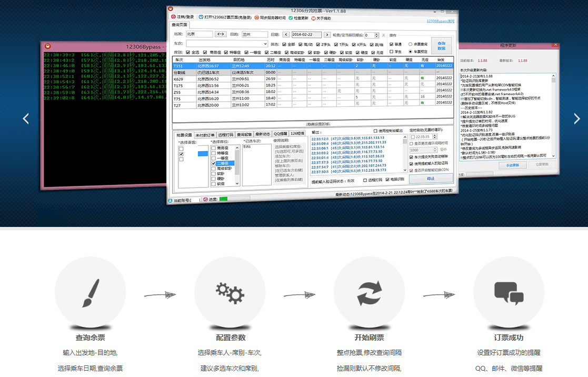Switch to the 最新动态 tab
The height and width of the screenshot is (377, 588).
[263, 134]
